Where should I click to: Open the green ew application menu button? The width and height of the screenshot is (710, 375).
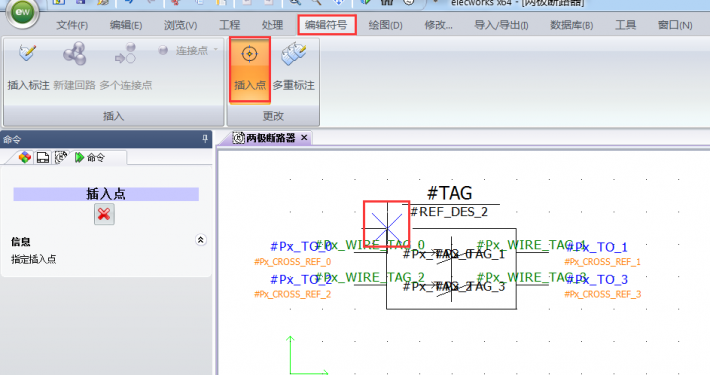pyautogui.click(x=22, y=12)
